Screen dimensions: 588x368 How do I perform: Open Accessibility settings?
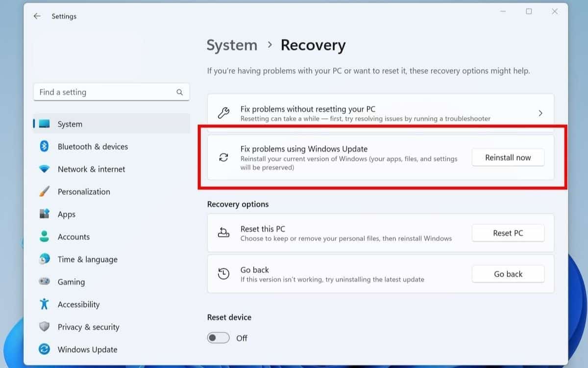[x=111, y=304]
